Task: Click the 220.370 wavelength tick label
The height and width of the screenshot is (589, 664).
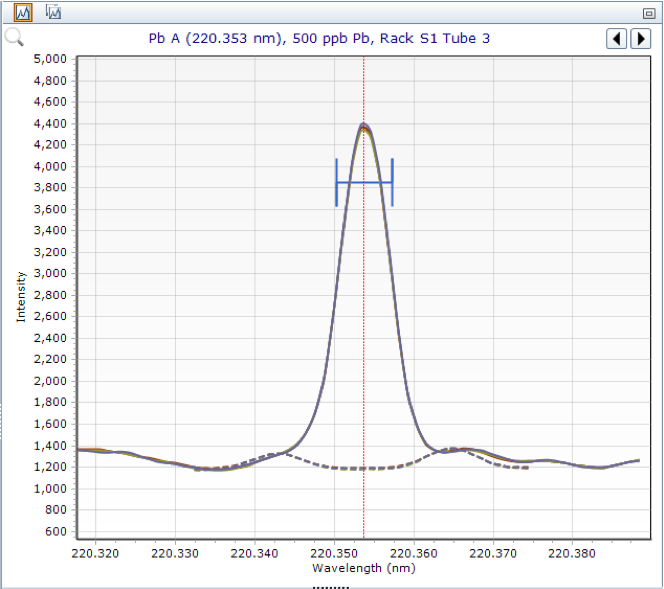Action: coord(493,553)
